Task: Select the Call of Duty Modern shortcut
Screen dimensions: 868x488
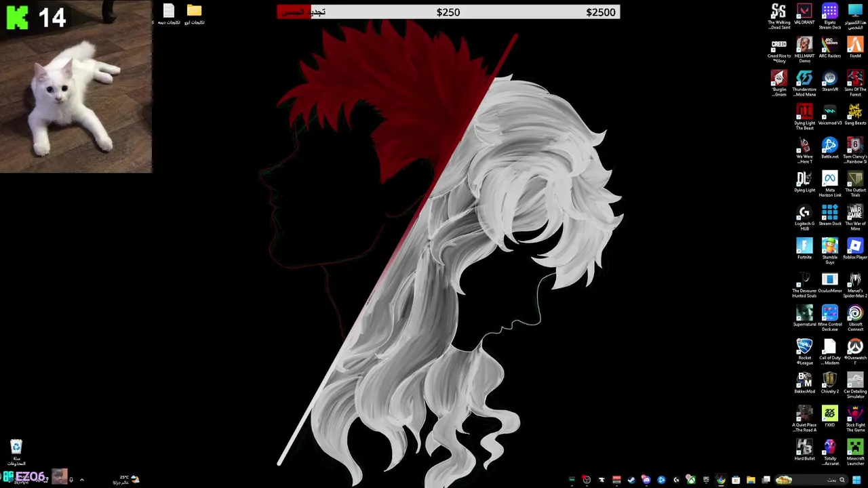Action: coord(830,352)
